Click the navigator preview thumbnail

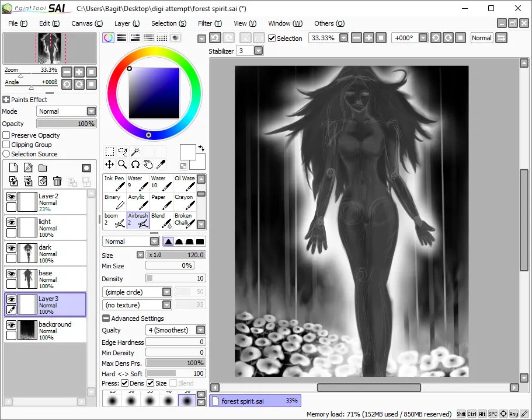[50, 48]
